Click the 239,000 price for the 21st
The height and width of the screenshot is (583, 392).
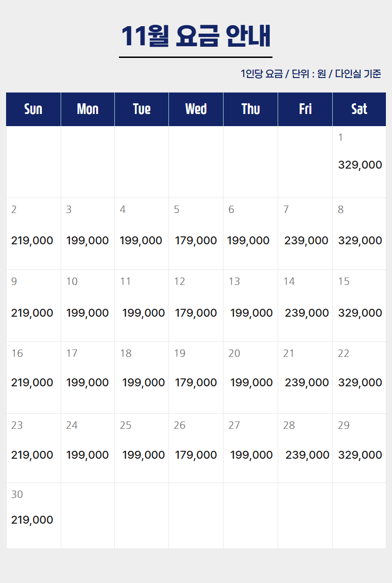[307, 383]
